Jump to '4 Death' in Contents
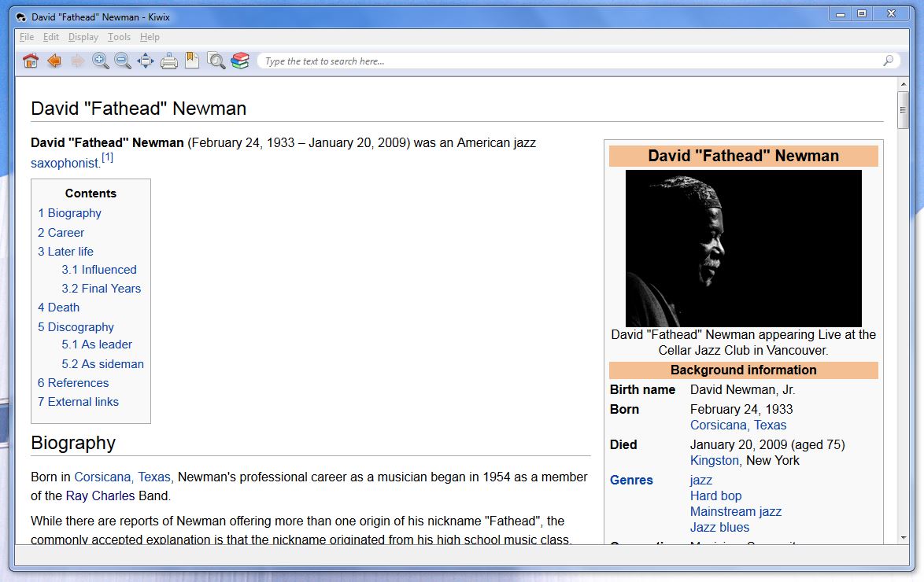 [58, 308]
